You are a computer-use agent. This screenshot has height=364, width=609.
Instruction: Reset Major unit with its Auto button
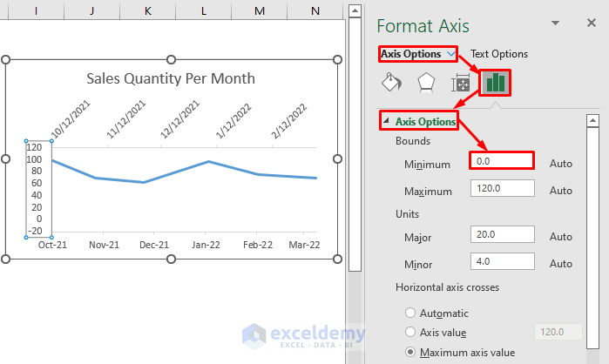[x=561, y=237]
